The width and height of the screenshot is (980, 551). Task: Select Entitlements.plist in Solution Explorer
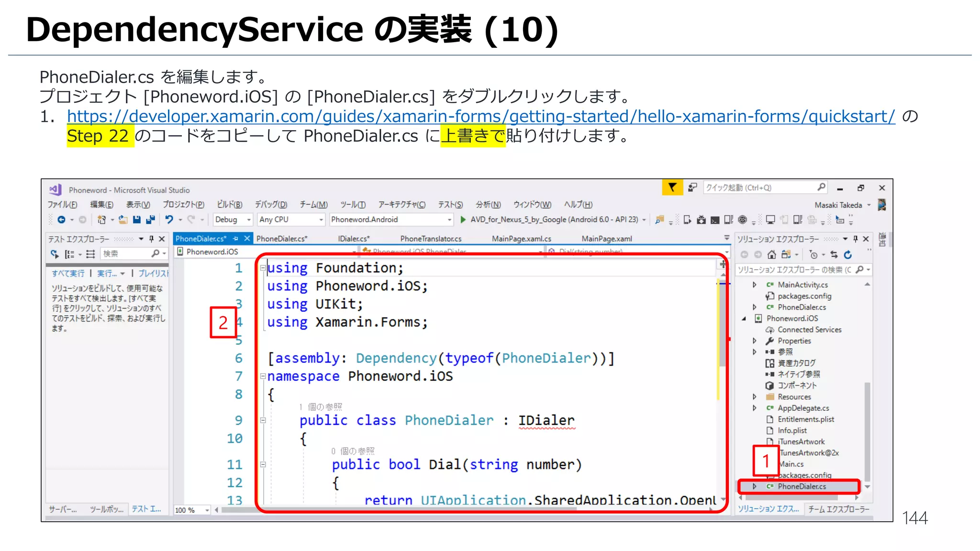point(806,419)
